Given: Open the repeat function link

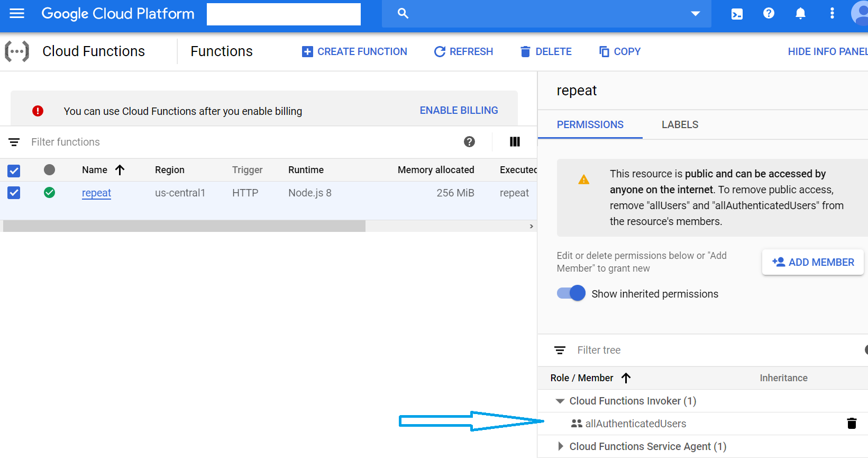Looking at the screenshot, I should [96, 193].
